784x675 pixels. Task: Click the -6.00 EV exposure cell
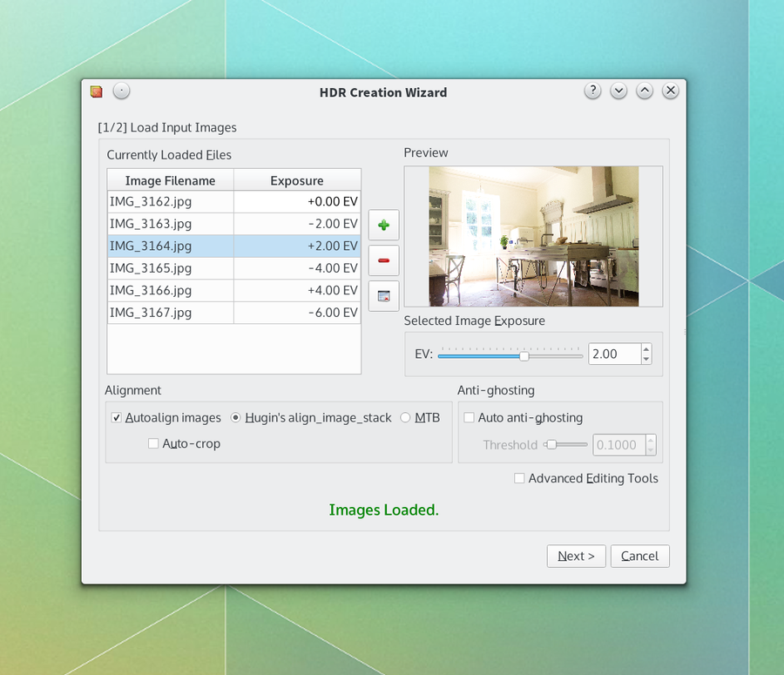297,313
